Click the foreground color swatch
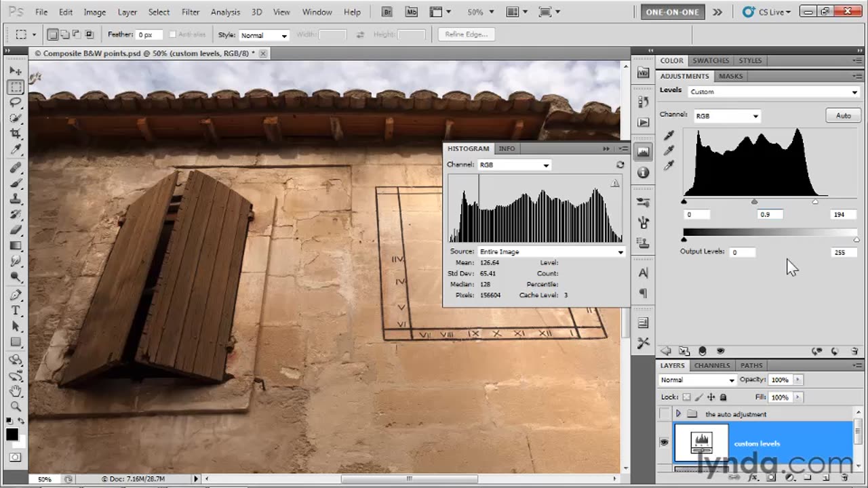Viewport: 868px width, 488px height. [12, 435]
